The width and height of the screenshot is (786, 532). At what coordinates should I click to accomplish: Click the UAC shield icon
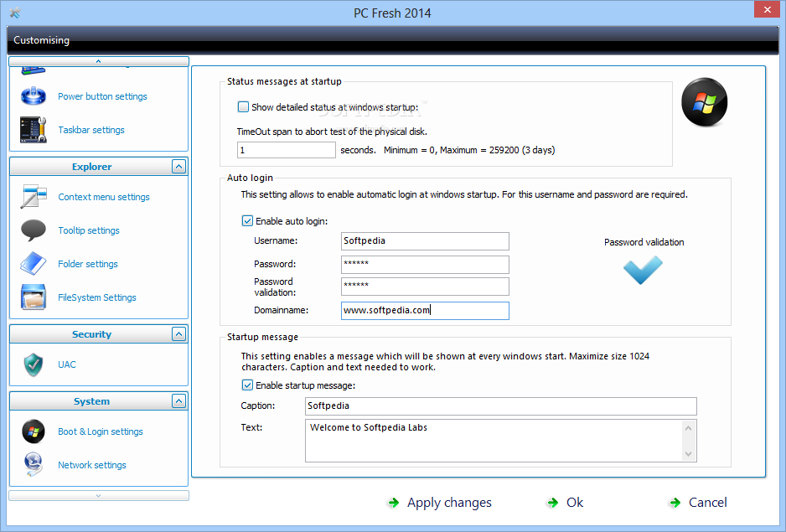pyautogui.click(x=34, y=364)
